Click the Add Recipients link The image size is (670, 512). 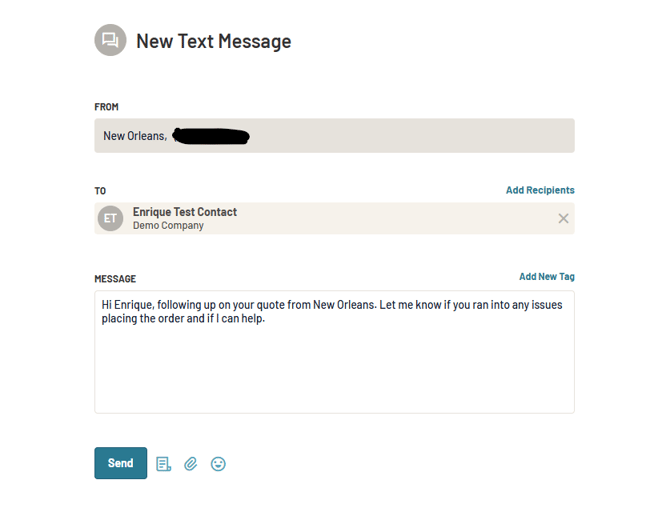[x=540, y=190]
